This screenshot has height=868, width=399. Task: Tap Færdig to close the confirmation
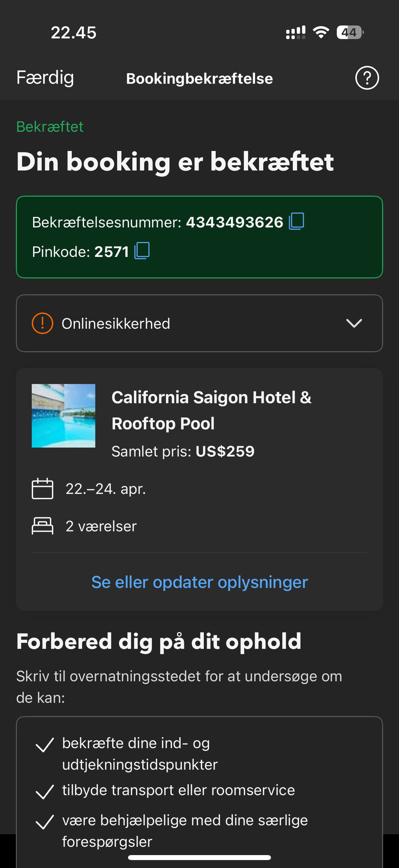[45, 78]
